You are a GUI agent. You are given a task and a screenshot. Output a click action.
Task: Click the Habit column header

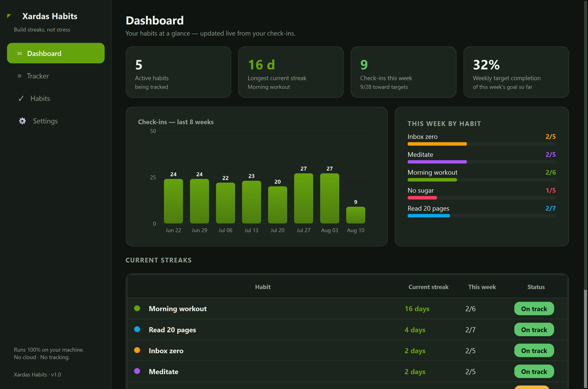tap(263, 287)
